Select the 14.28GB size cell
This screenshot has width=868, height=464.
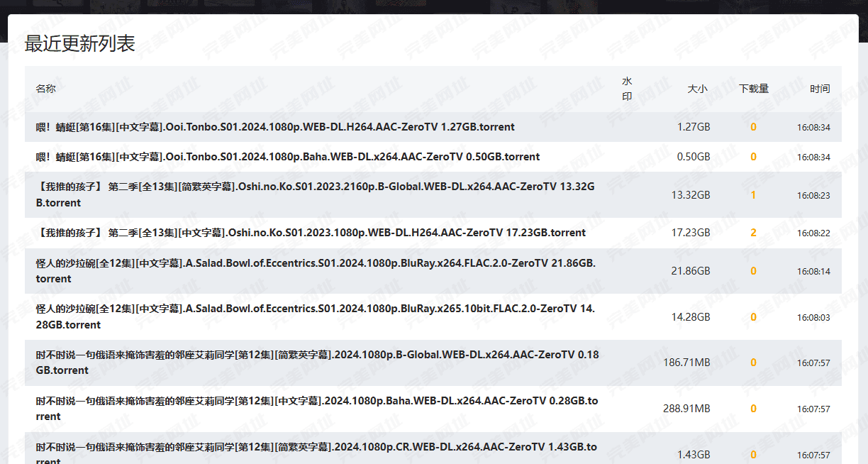(x=691, y=317)
